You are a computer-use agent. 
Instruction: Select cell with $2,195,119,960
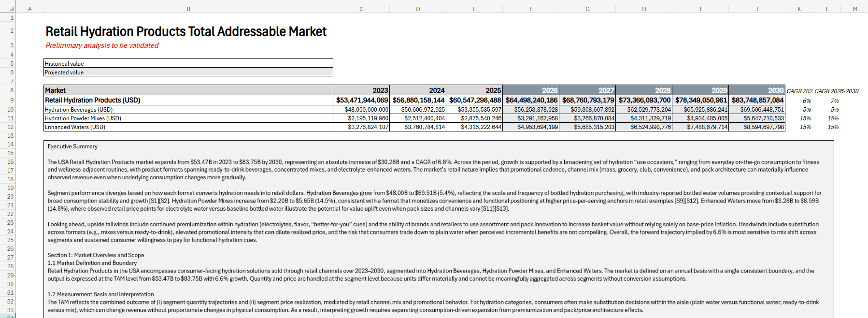(361, 118)
